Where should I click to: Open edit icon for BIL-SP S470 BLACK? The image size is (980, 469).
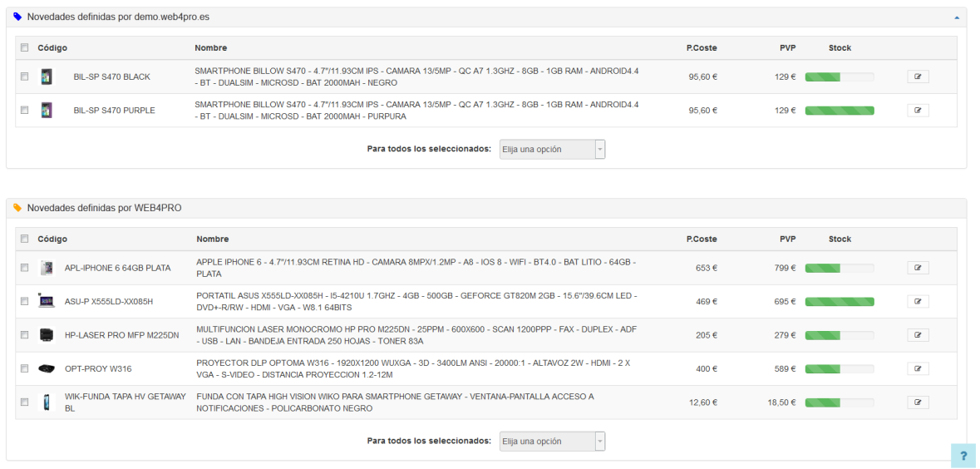click(x=918, y=77)
